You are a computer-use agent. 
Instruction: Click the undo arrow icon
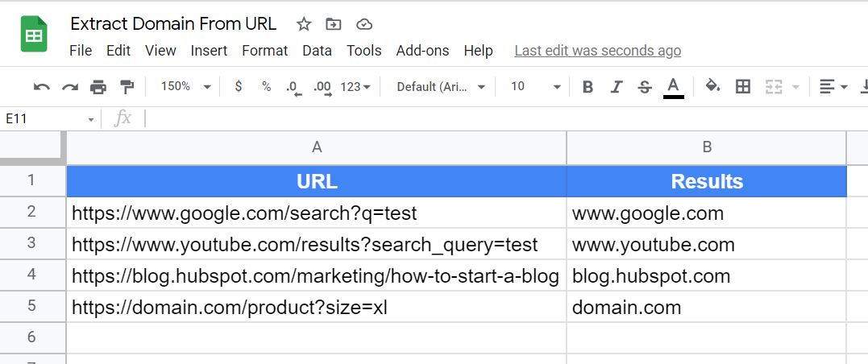click(x=42, y=87)
